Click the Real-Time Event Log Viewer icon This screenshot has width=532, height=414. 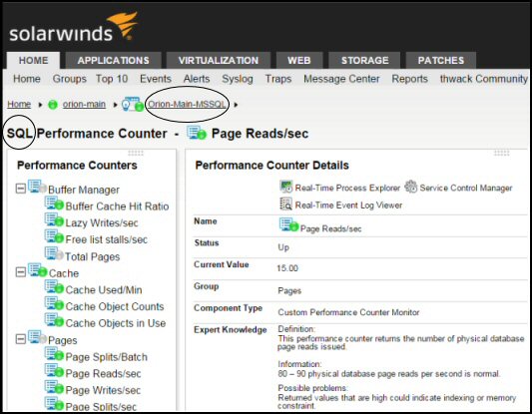[x=285, y=205]
